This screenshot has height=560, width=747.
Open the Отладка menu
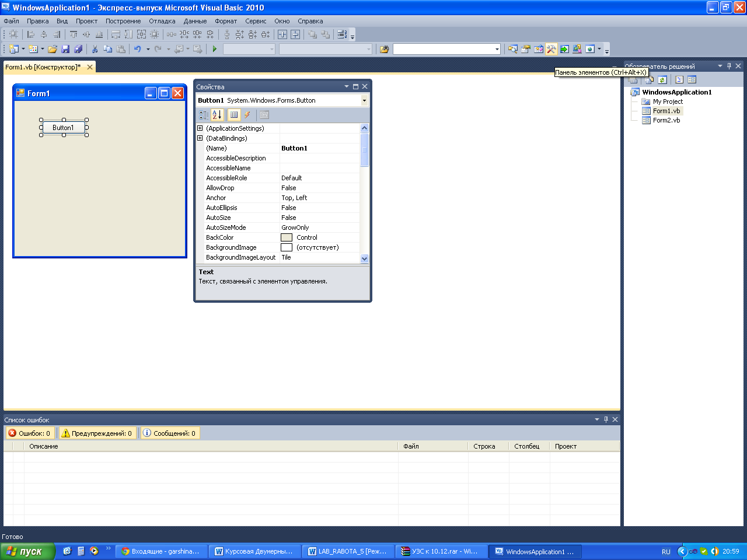[162, 21]
